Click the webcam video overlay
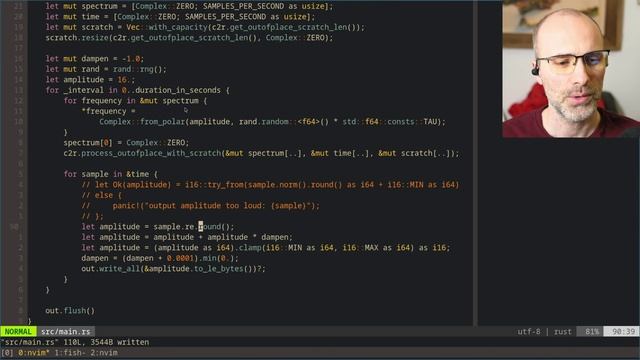Viewport: 640px width, 360px height. coord(571,69)
